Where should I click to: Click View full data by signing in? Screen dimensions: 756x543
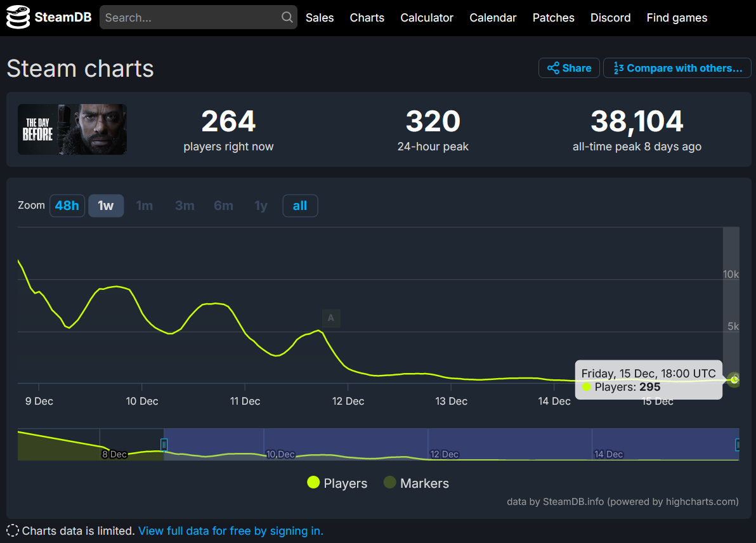point(230,531)
